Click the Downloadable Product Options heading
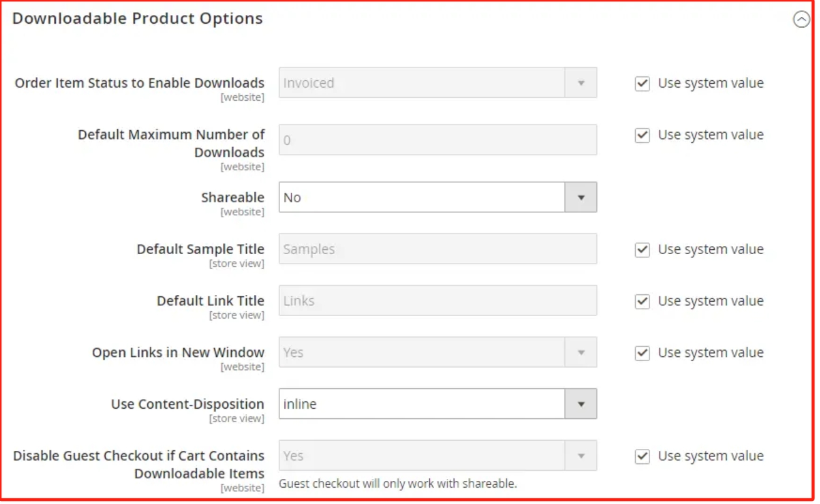This screenshot has width=820, height=504. coord(137,19)
